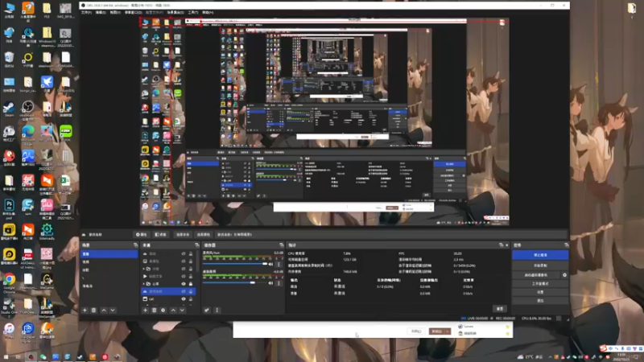This screenshot has width=644, height=362.
Task: Undock the Audio Mixer panel with its float icon
Action: [x=281, y=245]
